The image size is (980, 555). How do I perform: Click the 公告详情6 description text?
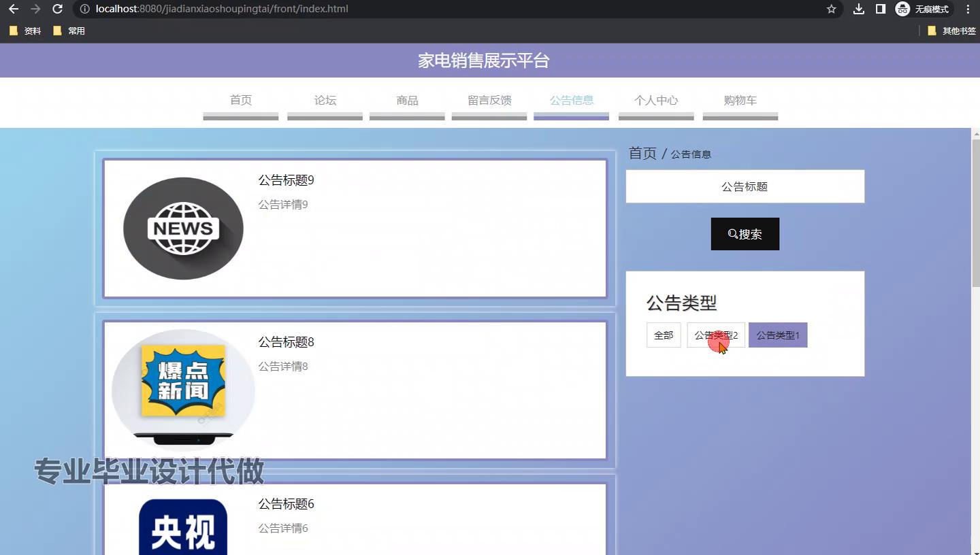pos(283,528)
